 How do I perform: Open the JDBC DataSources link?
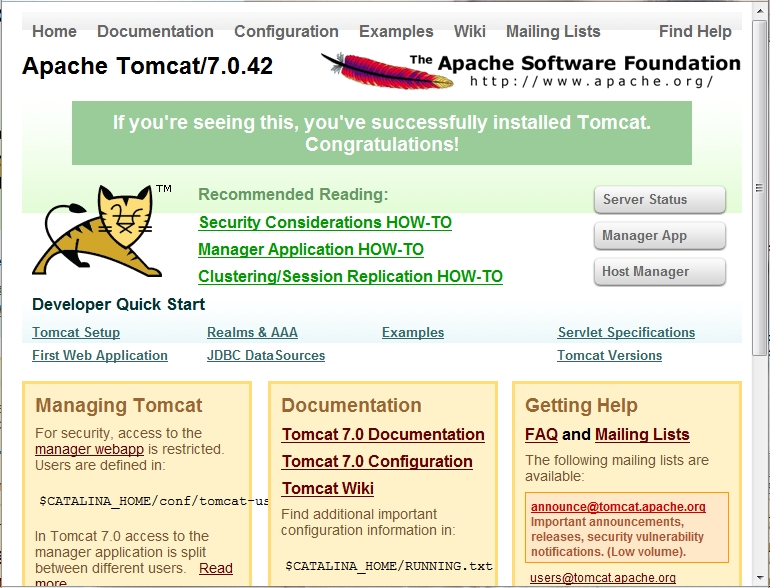pos(266,355)
